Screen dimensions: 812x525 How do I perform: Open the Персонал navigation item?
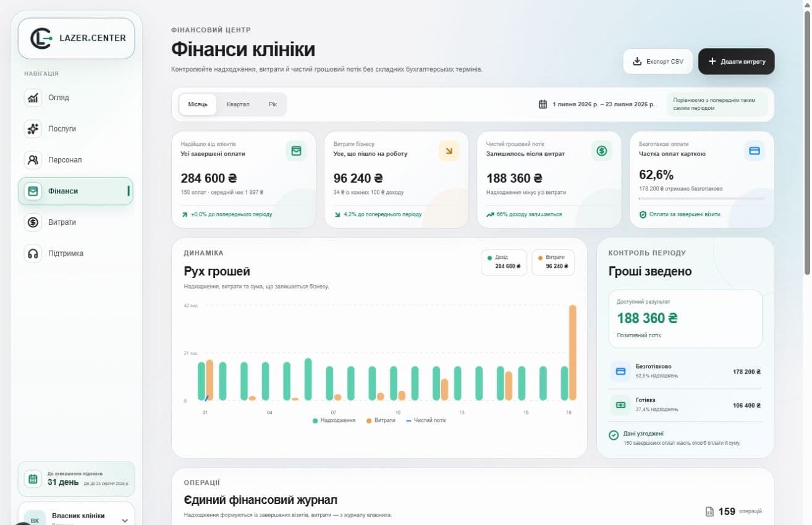[76, 160]
